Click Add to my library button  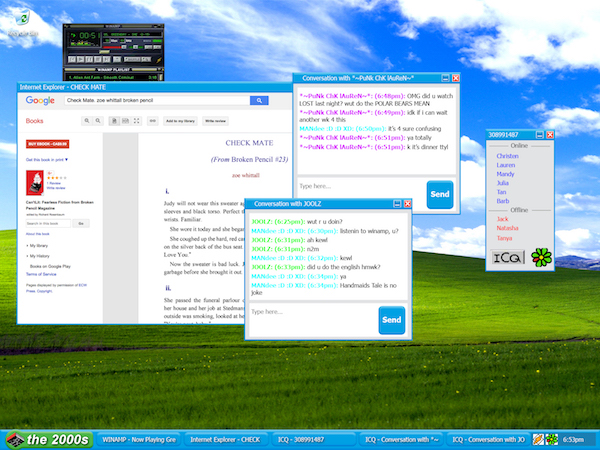coord(180,121)
